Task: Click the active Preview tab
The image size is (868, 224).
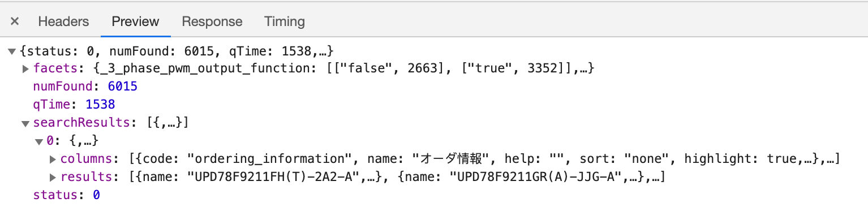Action: [x=135, y=21]
